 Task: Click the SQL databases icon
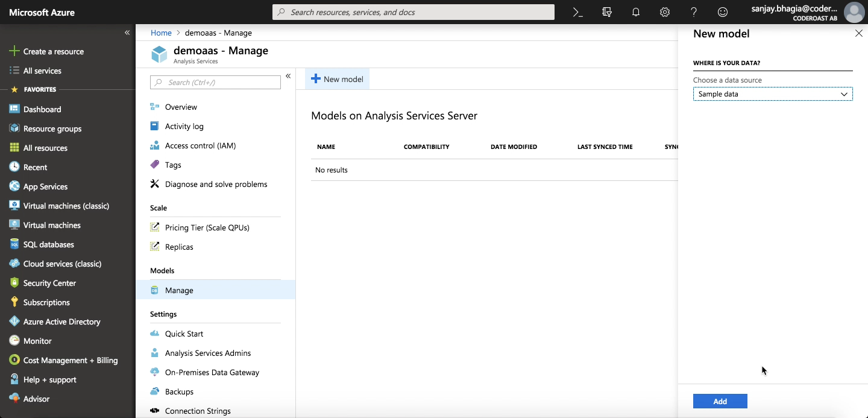coord(14,244)
